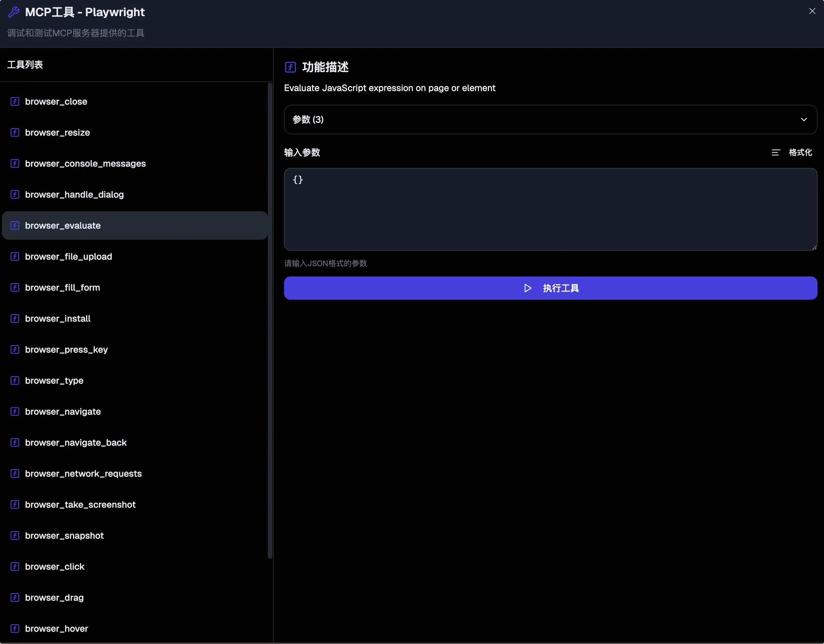Click the play icon on the execute button
Viewport: 824px width, 644px height.
pos(527,288)
